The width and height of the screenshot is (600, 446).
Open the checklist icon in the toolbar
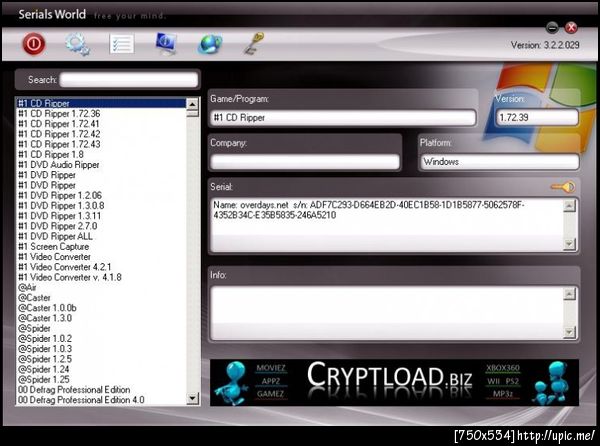[x=122, y=44]
